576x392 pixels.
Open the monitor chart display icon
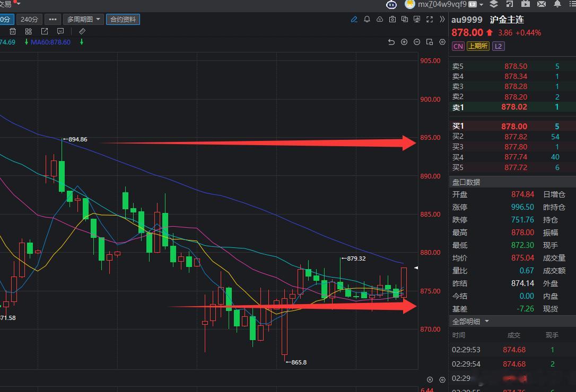[x=417, y=20]
